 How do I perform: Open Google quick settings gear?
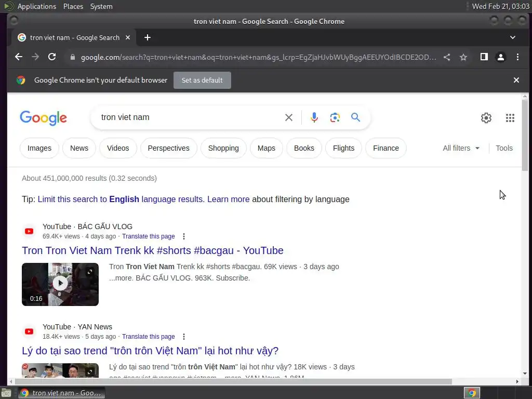point(486,118)
